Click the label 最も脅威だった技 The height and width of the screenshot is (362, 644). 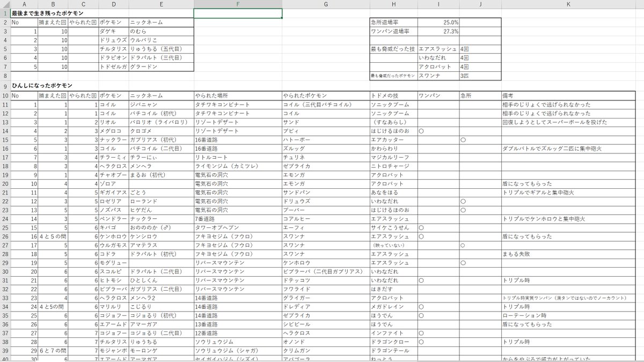393,49
